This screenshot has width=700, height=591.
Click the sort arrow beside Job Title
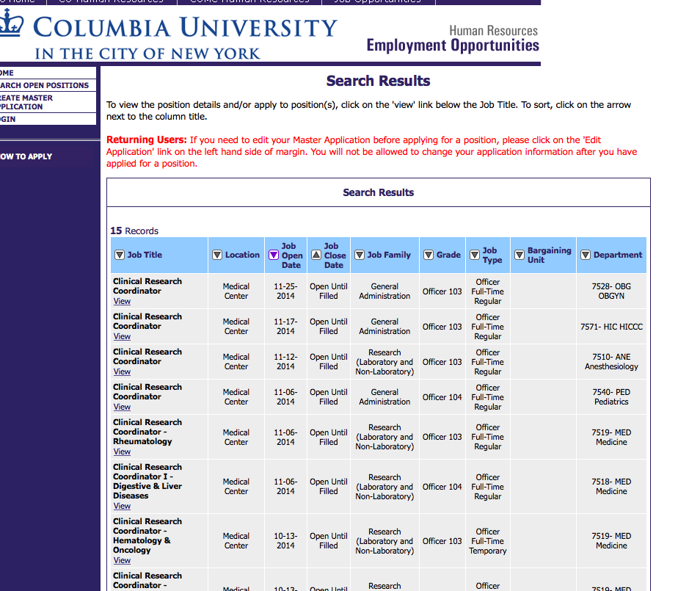(120, 255)
